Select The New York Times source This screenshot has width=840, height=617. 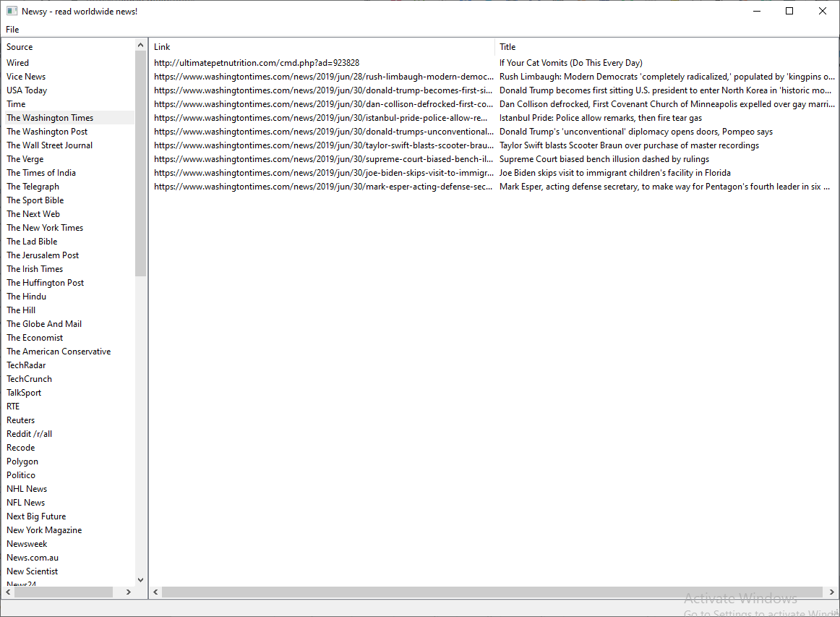point(45,228)
